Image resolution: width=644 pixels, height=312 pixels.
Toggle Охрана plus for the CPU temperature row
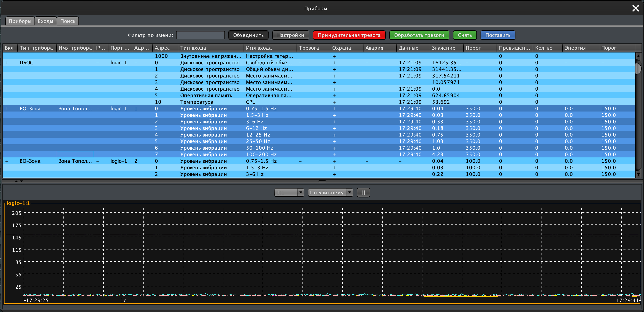[x=334, y=102]
